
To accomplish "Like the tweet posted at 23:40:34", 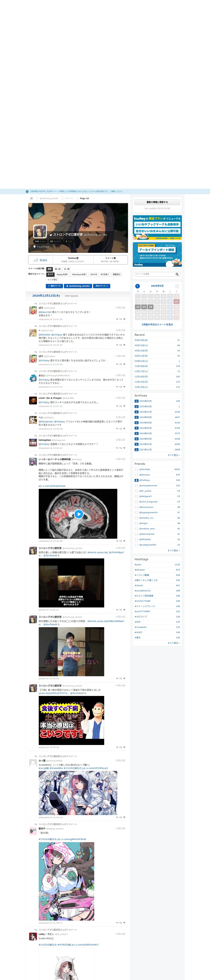I will [x=124, y=610].
